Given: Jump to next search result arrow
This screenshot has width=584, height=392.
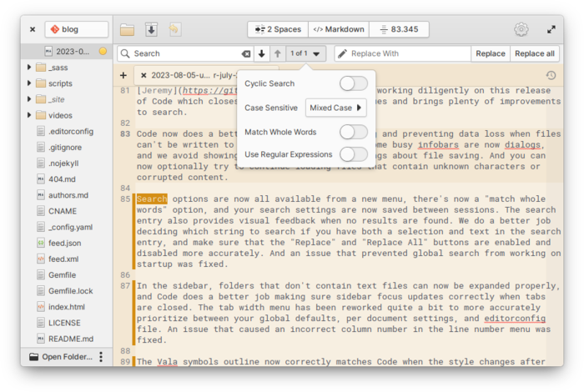Looking at the screenshot, I should click(x=262, y=53).
